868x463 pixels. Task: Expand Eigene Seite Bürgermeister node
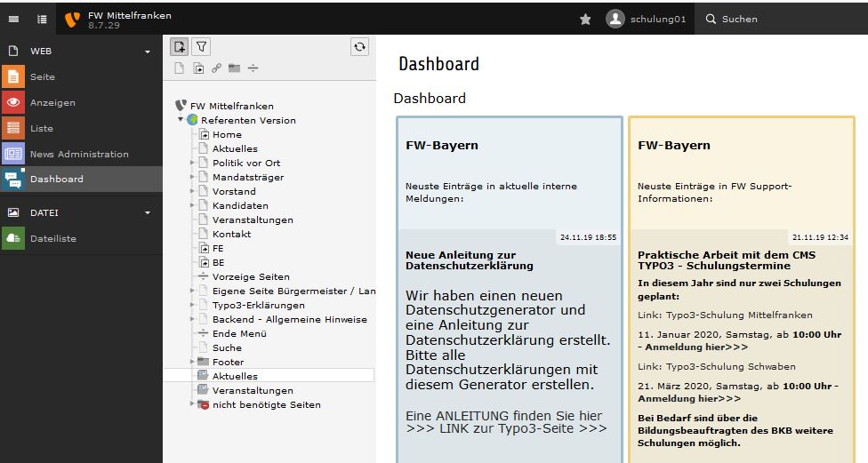coord(192,291)
